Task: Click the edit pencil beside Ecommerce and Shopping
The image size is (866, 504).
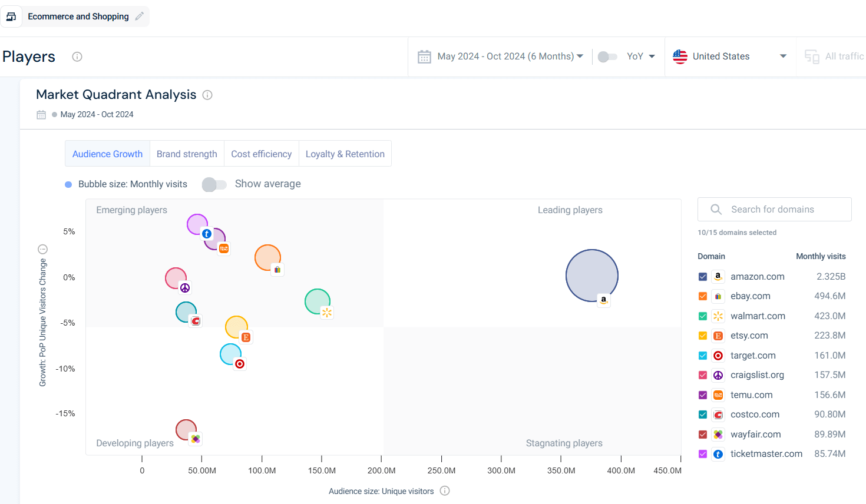Action: [x=139, y=16]
